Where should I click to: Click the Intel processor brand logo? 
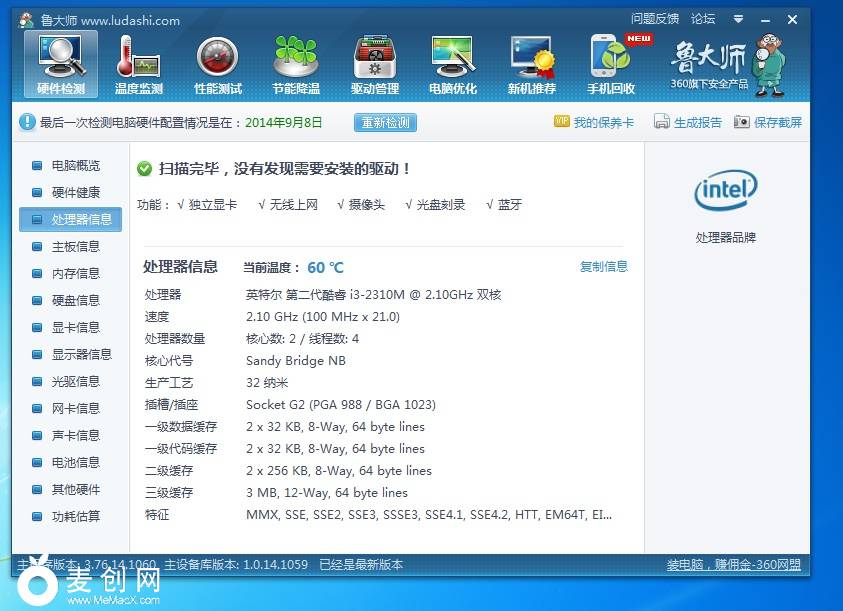tap(725, 190)
